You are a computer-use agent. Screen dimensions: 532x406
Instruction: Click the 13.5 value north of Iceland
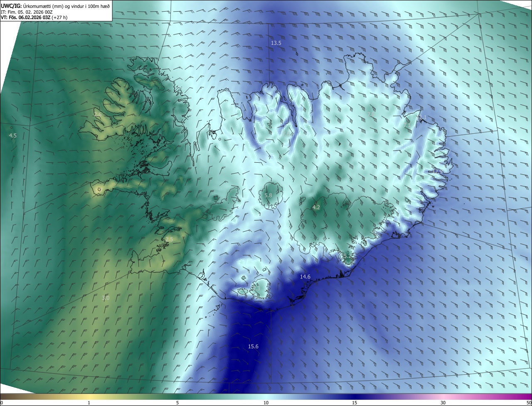point(276,43)
